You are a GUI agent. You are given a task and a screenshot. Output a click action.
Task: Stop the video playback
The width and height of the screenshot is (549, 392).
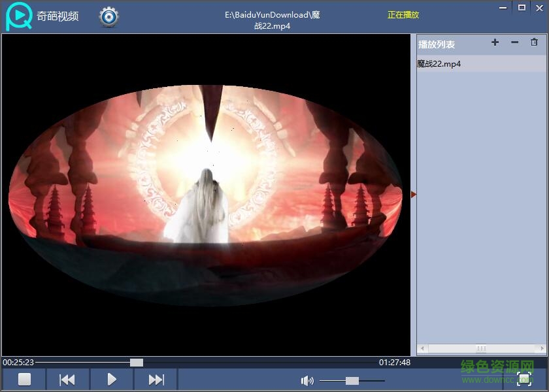[x=24, y=380]
